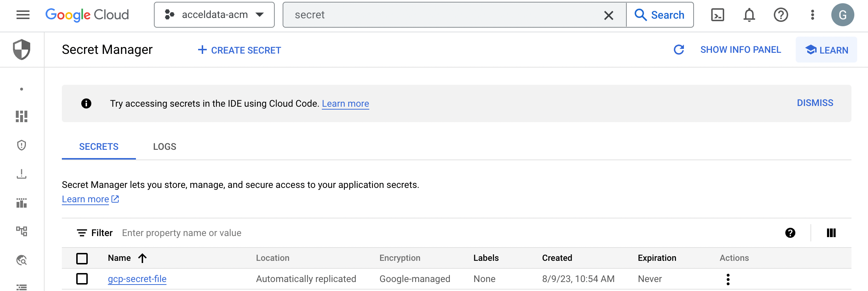This screenshot has width=868, height=291.
Task: Check the gcp-secret-file row checkbox
Action: 82,279
